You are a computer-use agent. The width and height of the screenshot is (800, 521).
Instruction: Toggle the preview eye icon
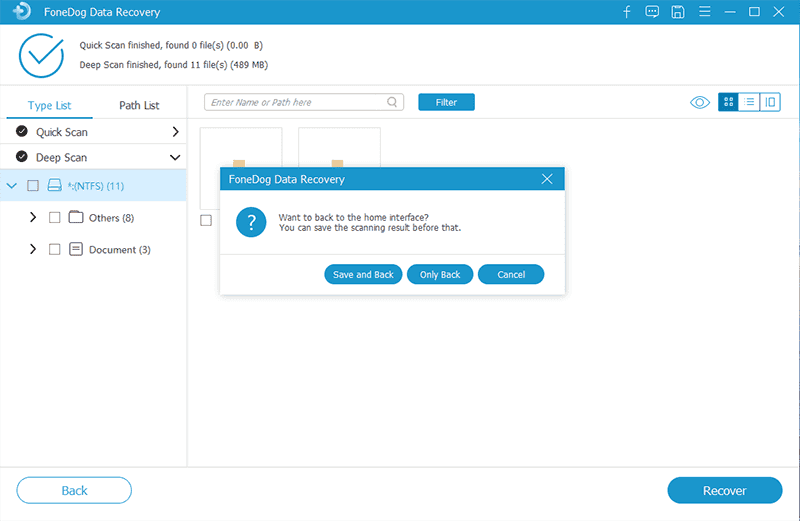point(699,103)
